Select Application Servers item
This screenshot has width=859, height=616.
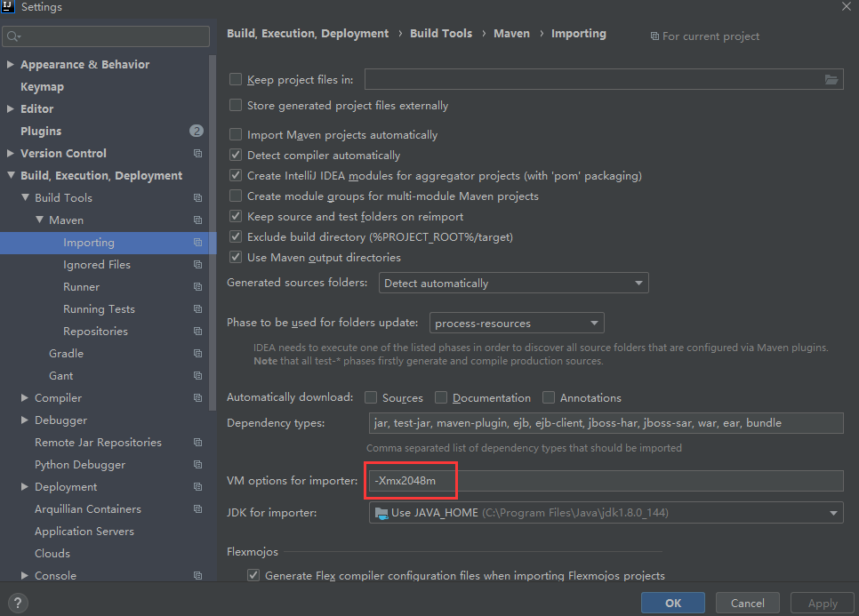point(84,532)
